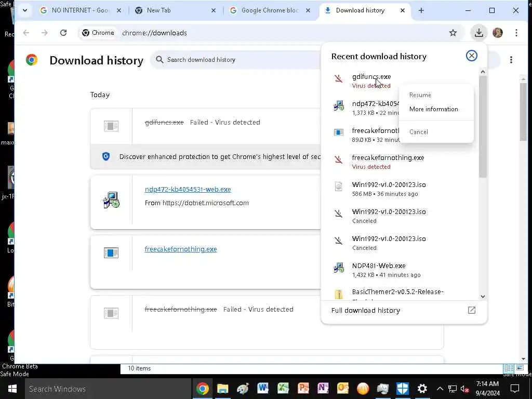Click the File Explorer details view button
The width and height of the screenshot is (532, 399).
[509, 368]
